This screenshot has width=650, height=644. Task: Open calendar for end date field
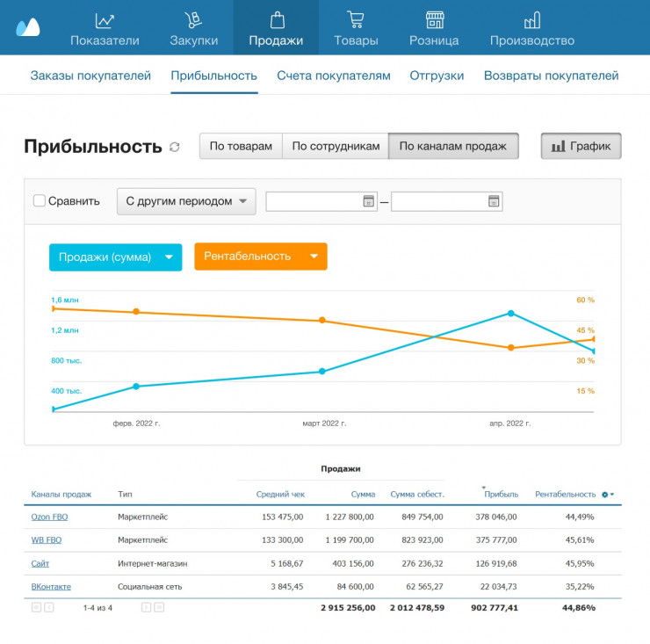click(494, 201)
